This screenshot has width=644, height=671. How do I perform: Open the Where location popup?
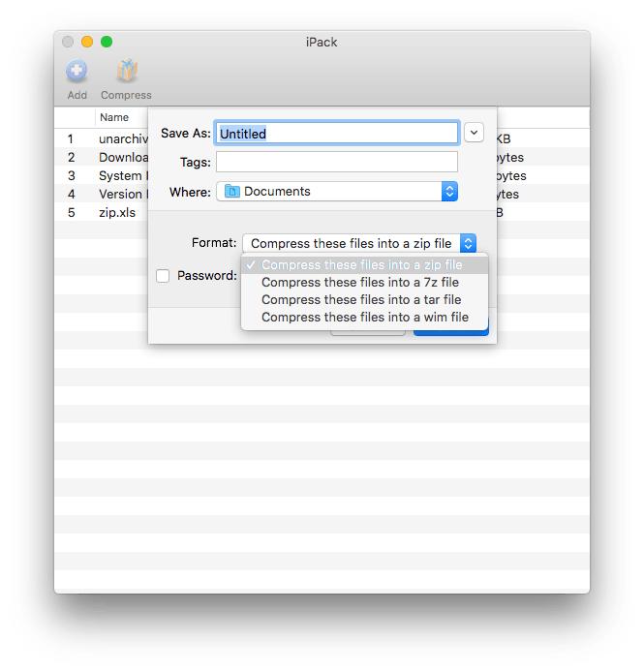[337, 192]
